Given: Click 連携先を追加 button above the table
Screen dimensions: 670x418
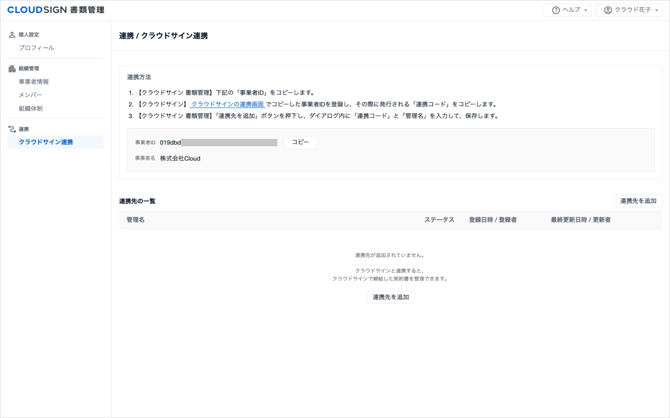Looking at the screenshot, I should pos(638,201).
